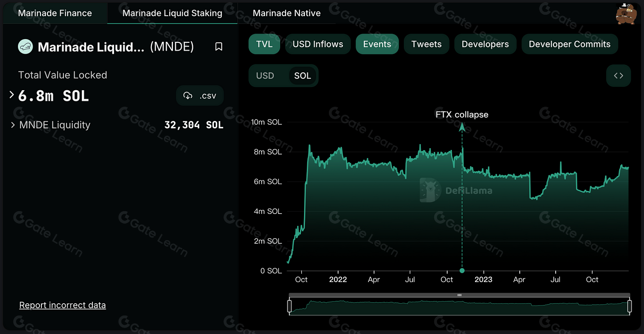Click the left handle of range slider
The width and height of the screenshot is (644, 334).
click(x=289, y=306)
